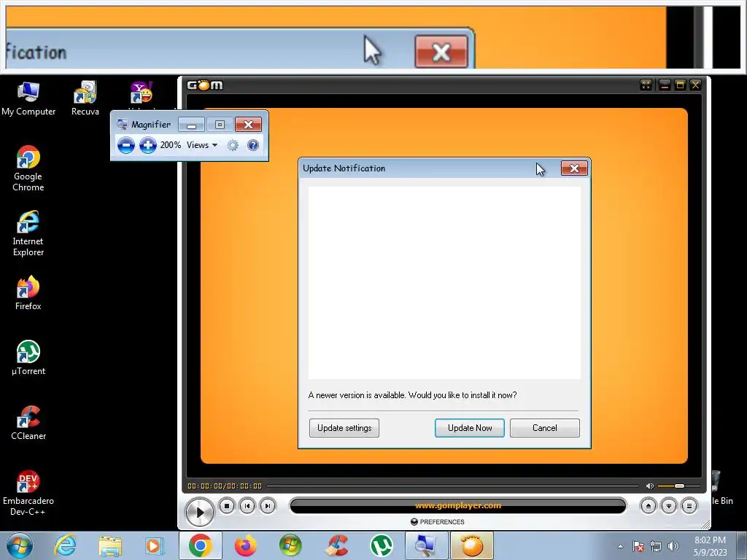Select the CCleaner desktop shortcut
This screenshot has height=560, width=747.
pos(28,423)
